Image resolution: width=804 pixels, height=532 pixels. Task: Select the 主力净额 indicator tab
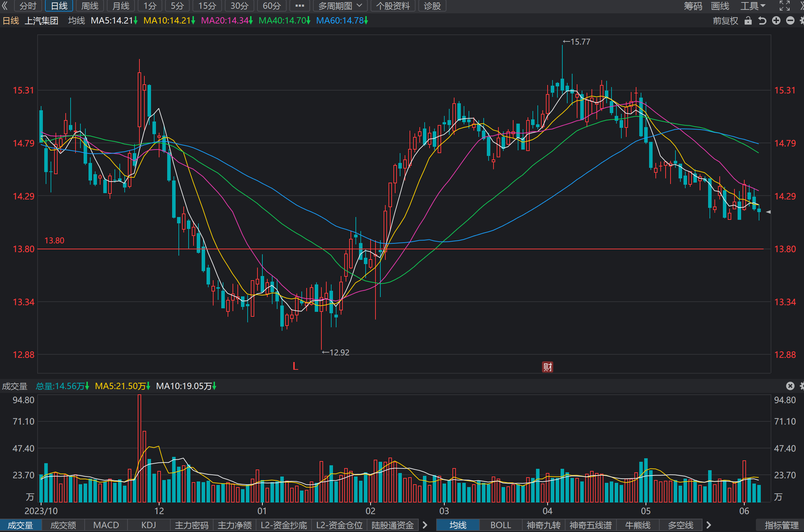click(235, 525)
